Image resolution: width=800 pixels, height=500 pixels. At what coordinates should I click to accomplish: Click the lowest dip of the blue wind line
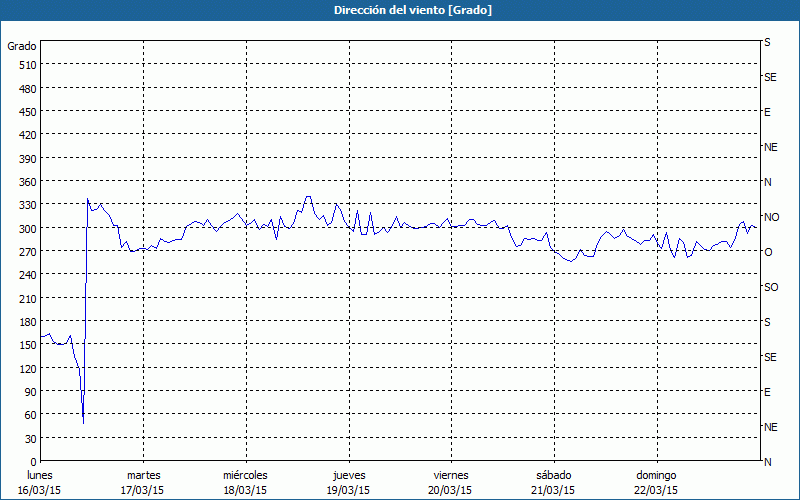(x=83, y=422)
